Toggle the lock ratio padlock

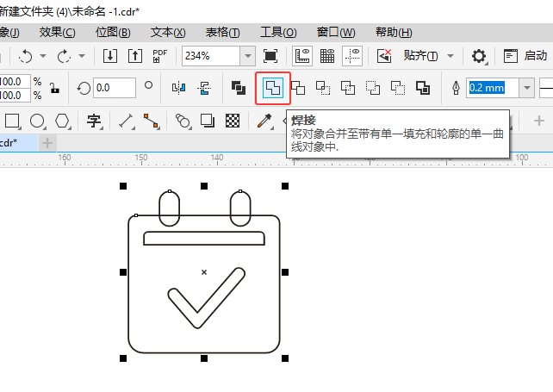(54, 88)
